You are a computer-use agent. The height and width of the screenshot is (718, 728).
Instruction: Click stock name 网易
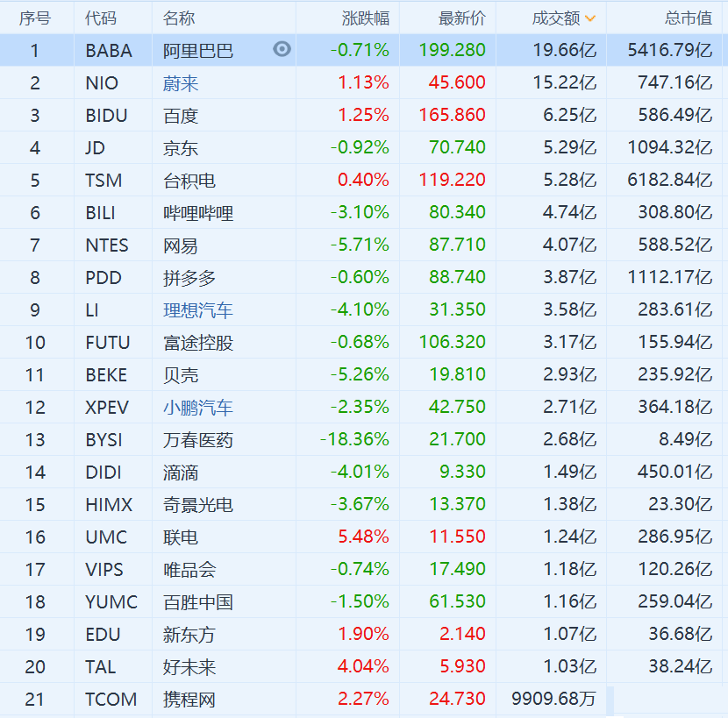tap(181, 245)
